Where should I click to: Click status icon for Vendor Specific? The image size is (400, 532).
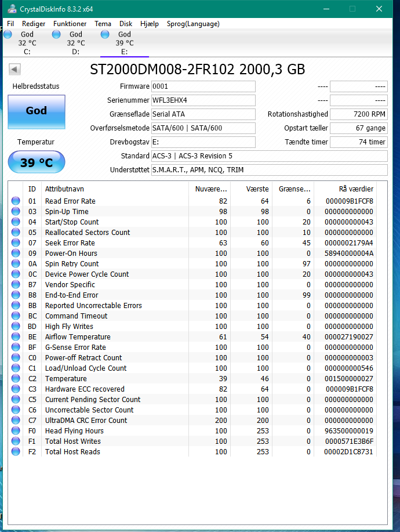click(16, 284)
